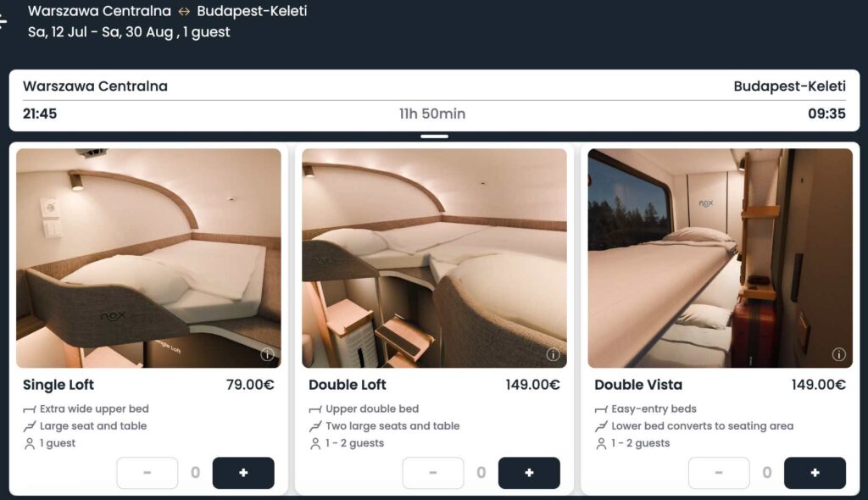Decrease Double Loft quantity with minus button
Image resolution: width=868 pixels, height=500 pixels.
(x=433, y=473)
